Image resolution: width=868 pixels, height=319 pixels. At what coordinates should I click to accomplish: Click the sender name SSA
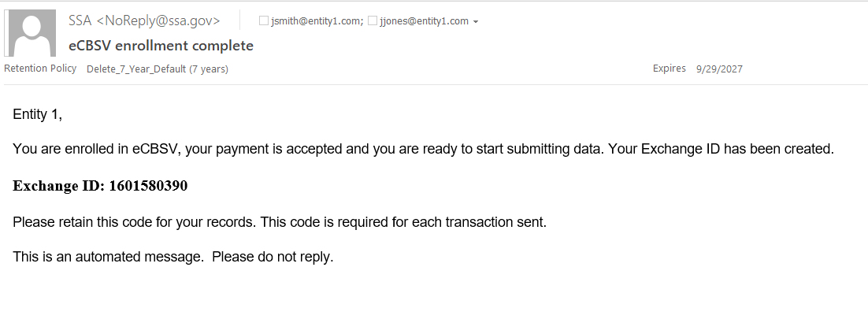81,20
